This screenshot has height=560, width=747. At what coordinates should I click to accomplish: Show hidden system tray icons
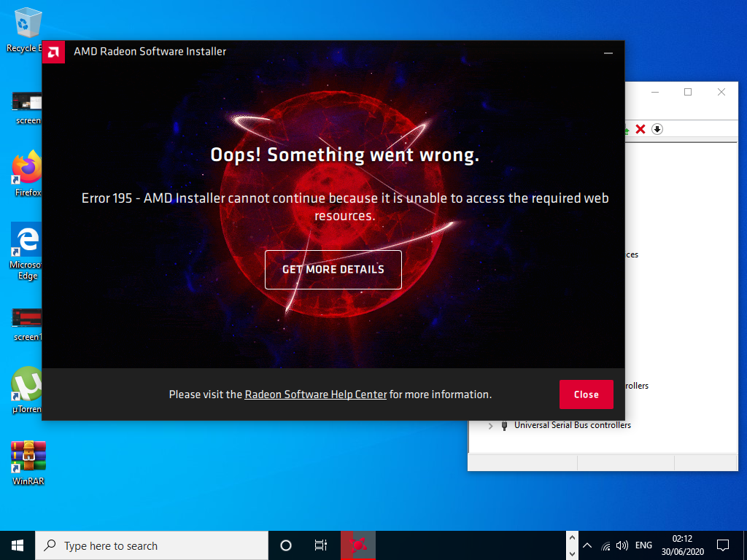[x=587, y=545]
